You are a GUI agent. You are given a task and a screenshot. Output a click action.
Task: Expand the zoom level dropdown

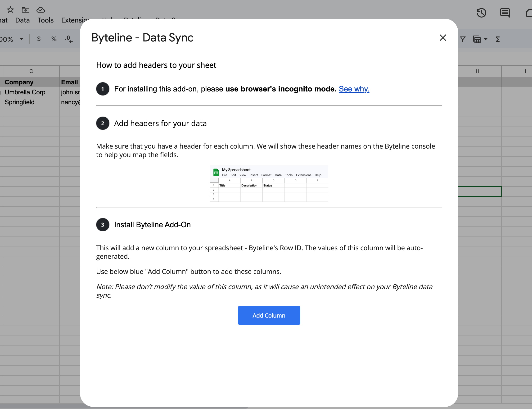tap(21, 39)
